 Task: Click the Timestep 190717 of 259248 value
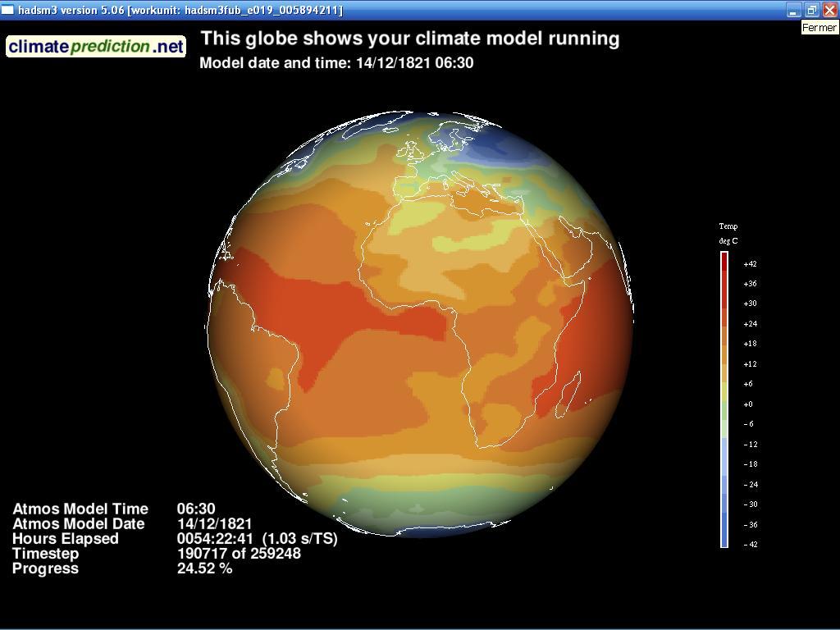(x=239, y=554)
